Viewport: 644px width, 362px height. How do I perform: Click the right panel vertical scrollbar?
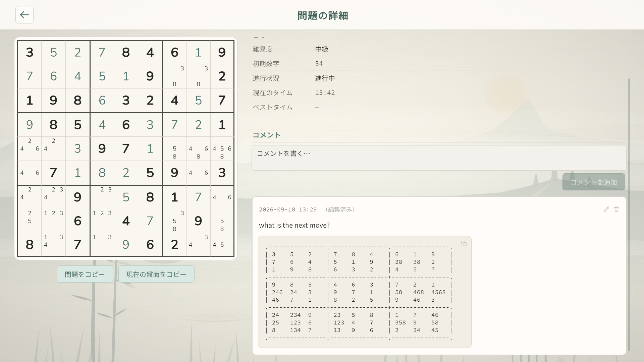629,215
